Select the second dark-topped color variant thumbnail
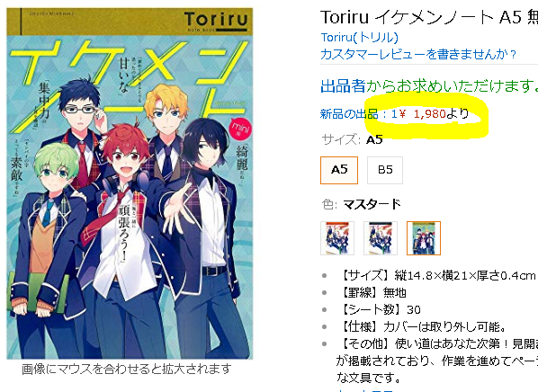538x392 pixels. click(x=381, y=238)
